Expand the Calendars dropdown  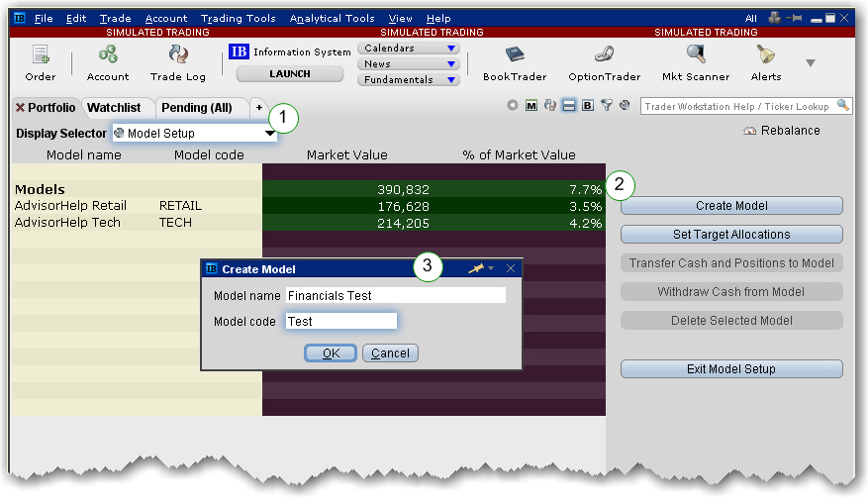coord(409,48)
